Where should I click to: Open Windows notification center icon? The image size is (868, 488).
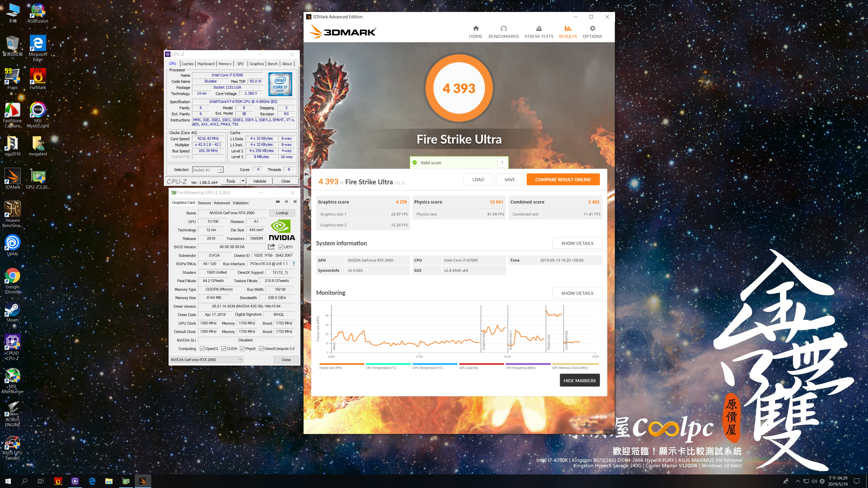tap(857, 481)
